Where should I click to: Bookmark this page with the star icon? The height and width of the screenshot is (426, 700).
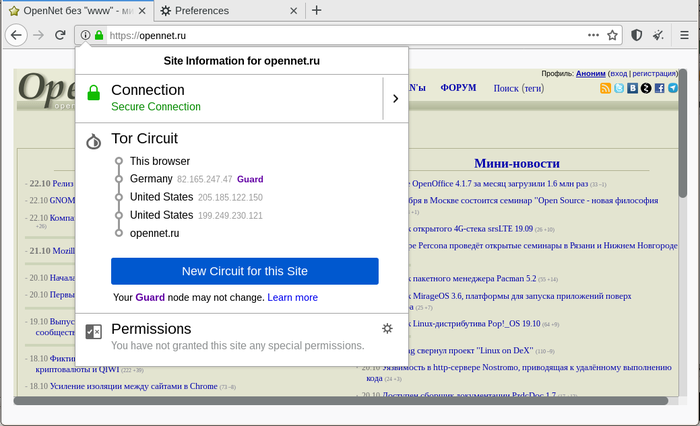613,35
